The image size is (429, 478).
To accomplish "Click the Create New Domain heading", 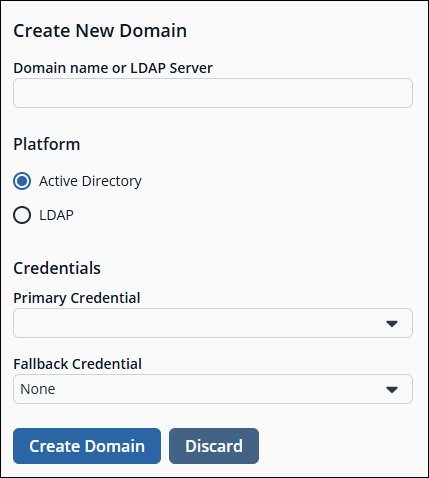I will [x=100, y=31].
